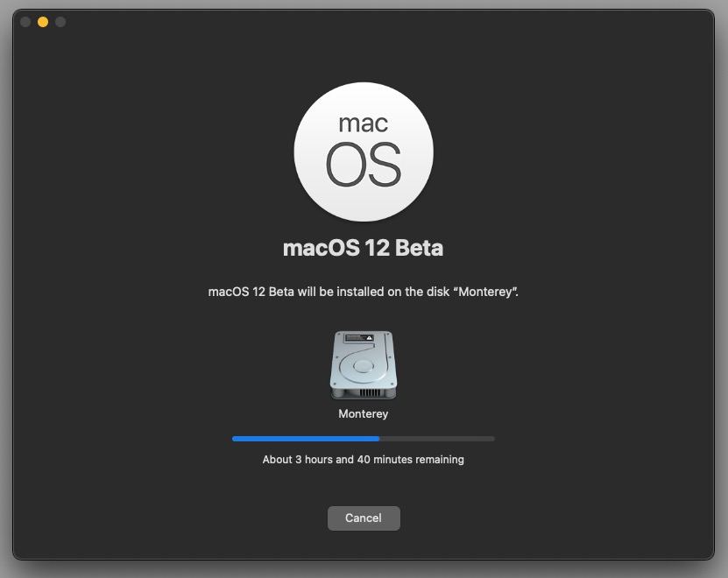Minimize the installer with the yellow button
This screenshot has width=728, height=578.
tap(43, 22)
